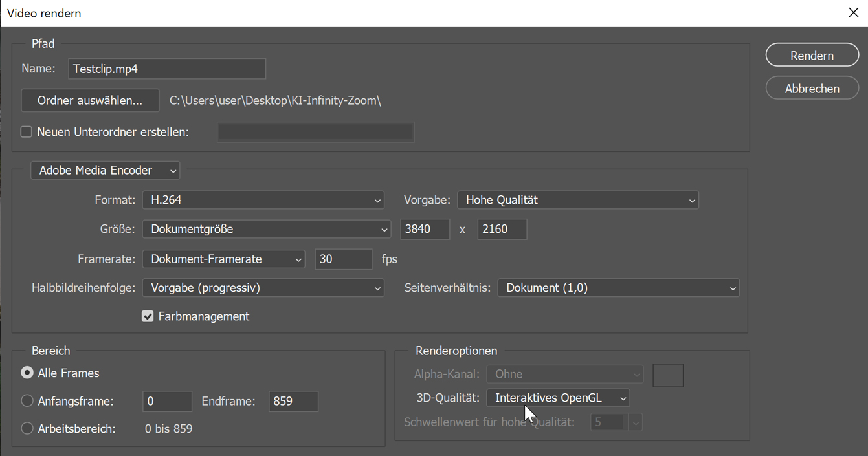Select the Alle Frames radio button
The width and height of the screenshot is (868, 456).
(x=27, y=373)
